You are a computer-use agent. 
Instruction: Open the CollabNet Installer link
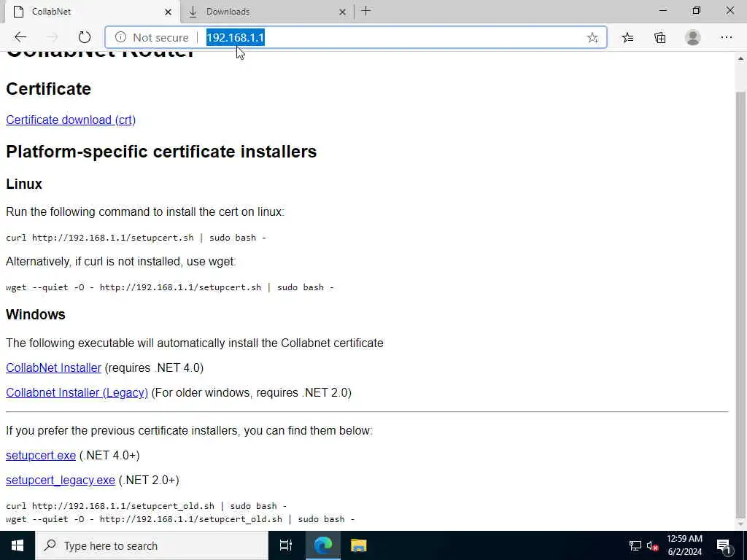point(53,367)
